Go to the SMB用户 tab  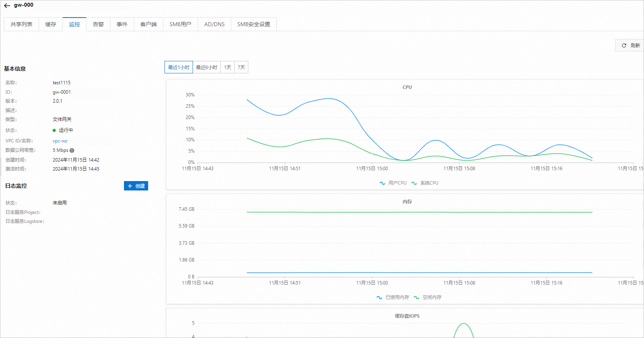(x=180, y=24)
